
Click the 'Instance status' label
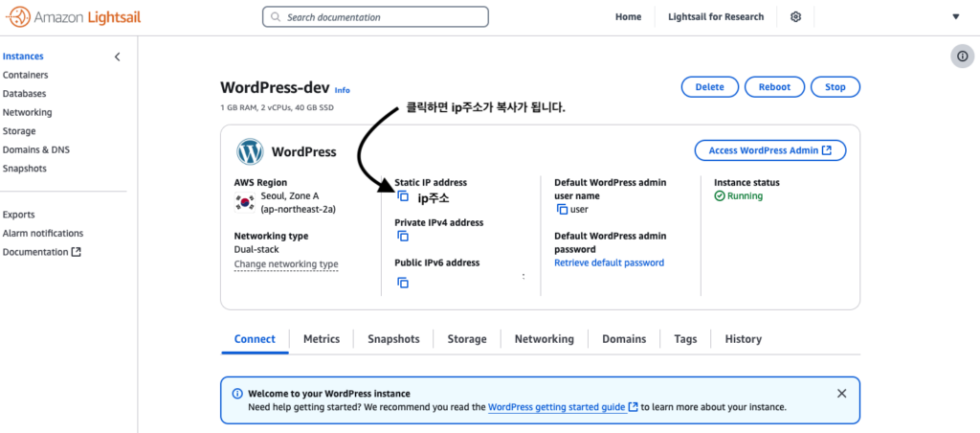(x=746, y=183)
